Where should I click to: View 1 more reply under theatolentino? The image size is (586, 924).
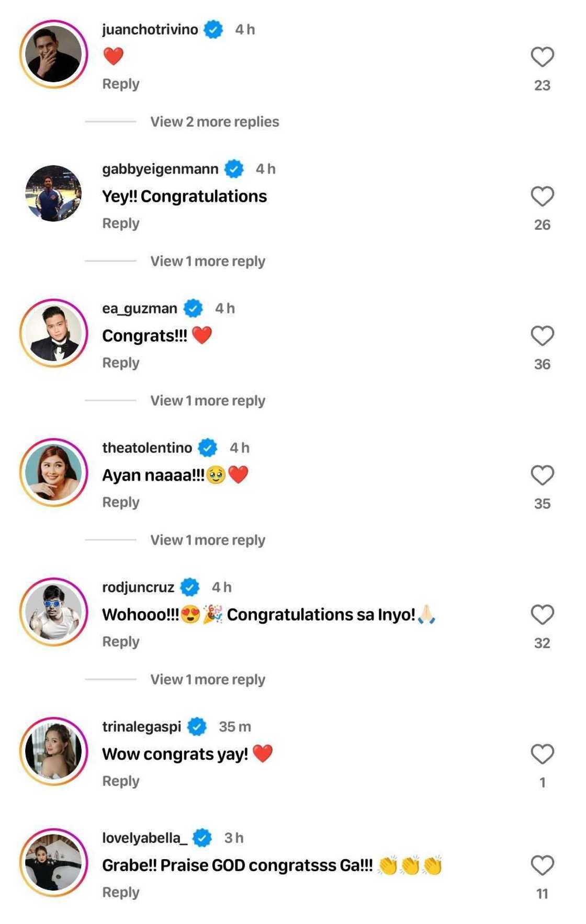click(x=207, y=540)
